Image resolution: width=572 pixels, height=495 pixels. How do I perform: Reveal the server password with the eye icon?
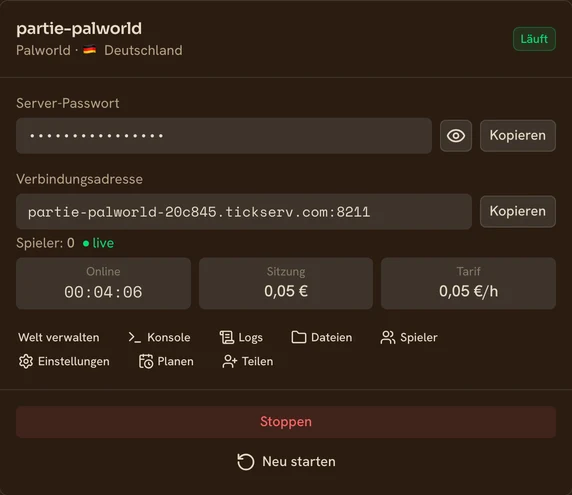[456, 136]
